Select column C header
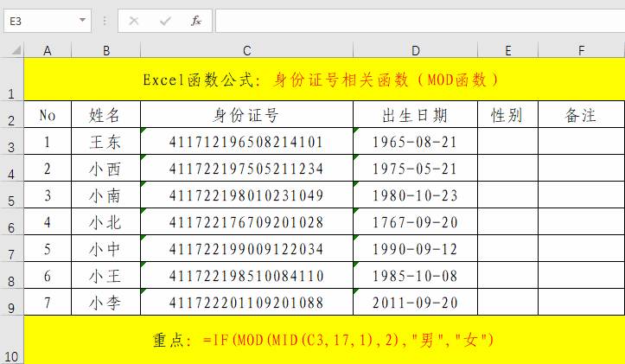 point(246,51)
